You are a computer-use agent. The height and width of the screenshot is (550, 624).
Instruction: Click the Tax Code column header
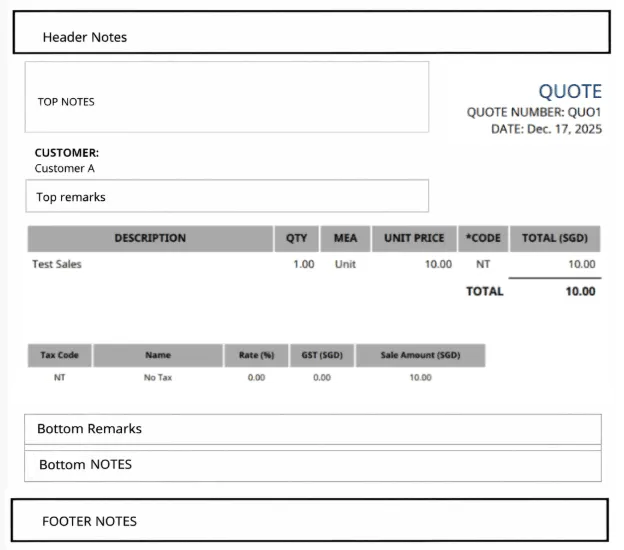point(59,355)
